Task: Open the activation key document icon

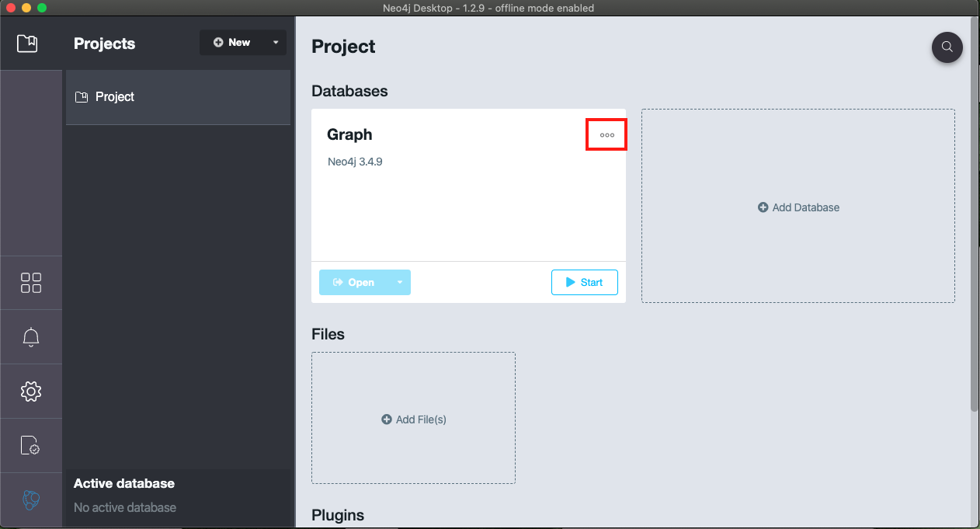Action: pos(30,445)
